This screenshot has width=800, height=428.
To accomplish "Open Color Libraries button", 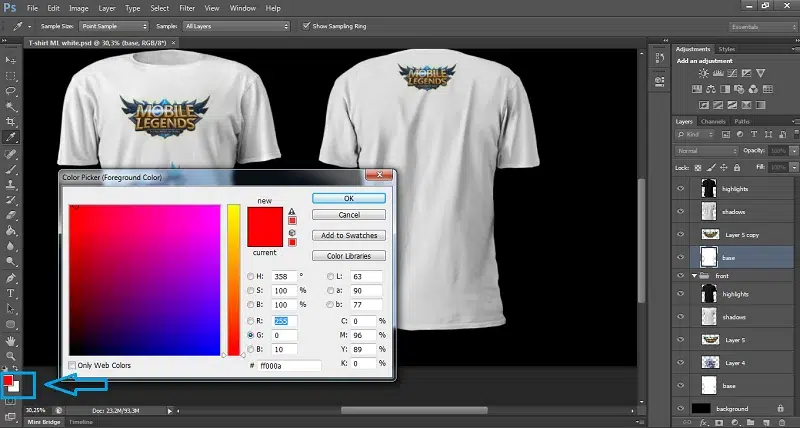I will click(x=349, y=256).
